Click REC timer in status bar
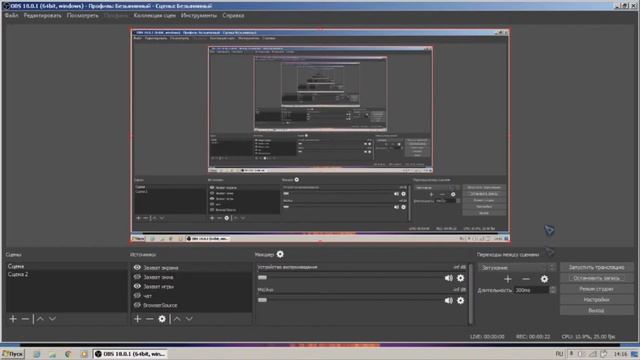 533,337
